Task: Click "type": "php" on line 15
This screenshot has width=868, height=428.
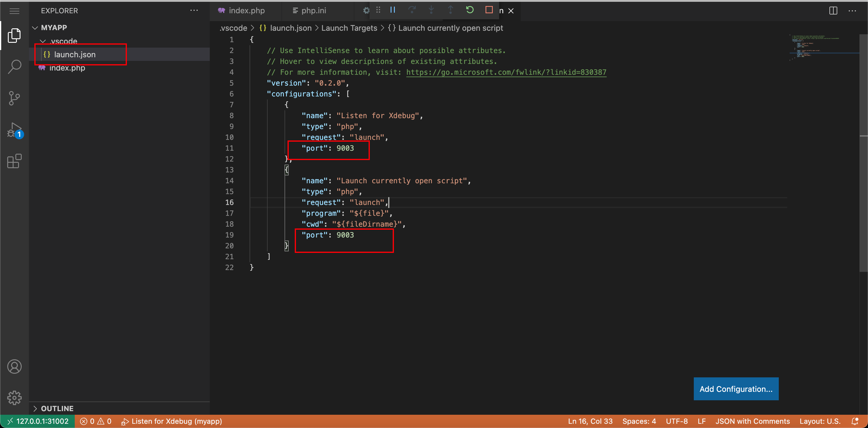Action: (x=332, y=192)
